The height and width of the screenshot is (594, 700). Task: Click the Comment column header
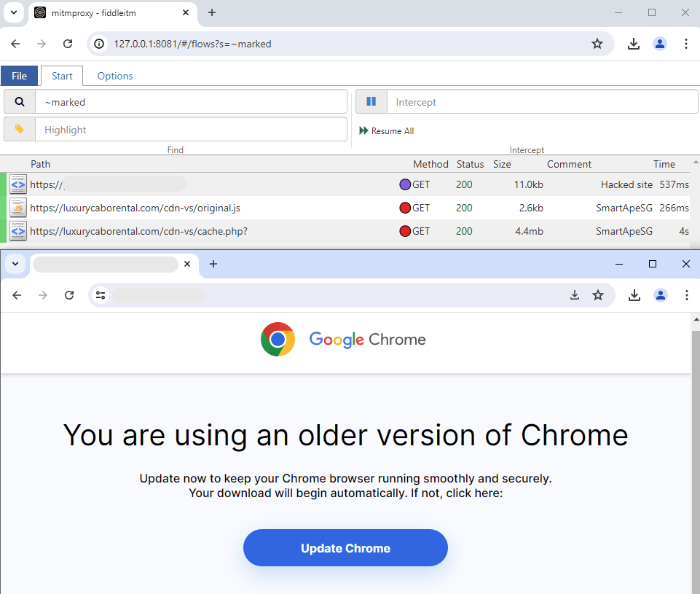(569, 165)
